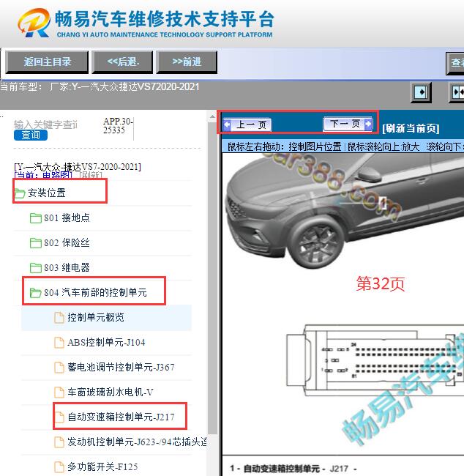The image size is (464, 476).
Task: Collapse the 804 汽车前部的控制单元 folder
Action: point(95,292)
